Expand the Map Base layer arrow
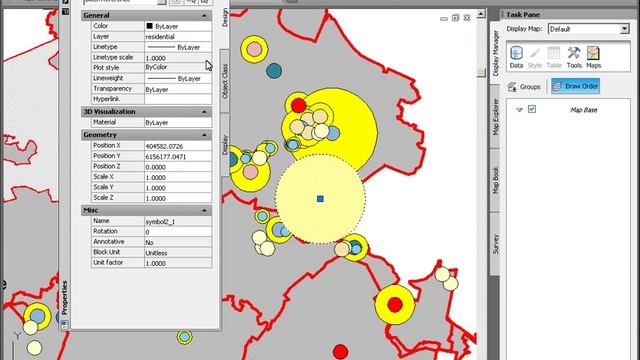Viewport: 640px width, 360px height. click(x=519, y=109)
